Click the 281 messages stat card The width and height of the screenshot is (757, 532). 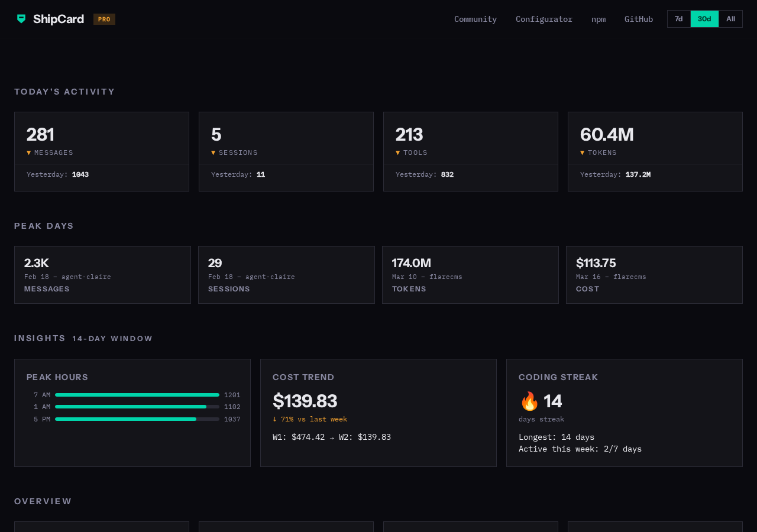102,151
